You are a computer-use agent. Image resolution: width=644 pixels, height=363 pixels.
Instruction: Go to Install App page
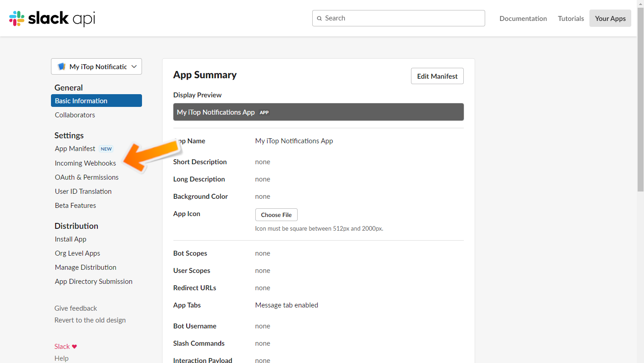71,239
